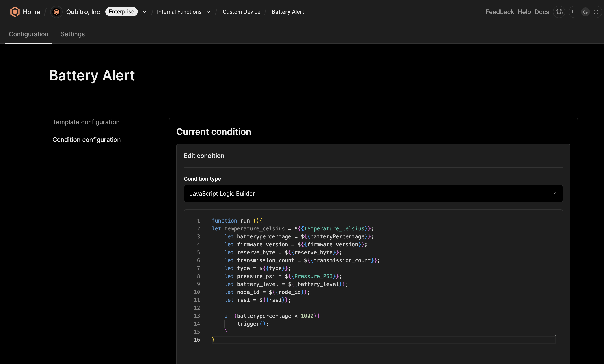Click the Enterprise plan badge

tap(122, 11)
